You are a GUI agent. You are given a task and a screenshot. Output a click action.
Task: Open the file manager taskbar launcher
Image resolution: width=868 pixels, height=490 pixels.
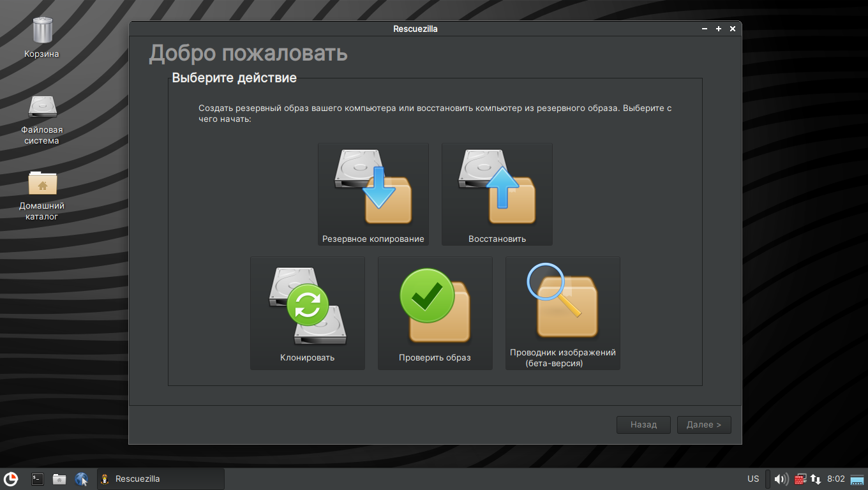click(59, 479)
